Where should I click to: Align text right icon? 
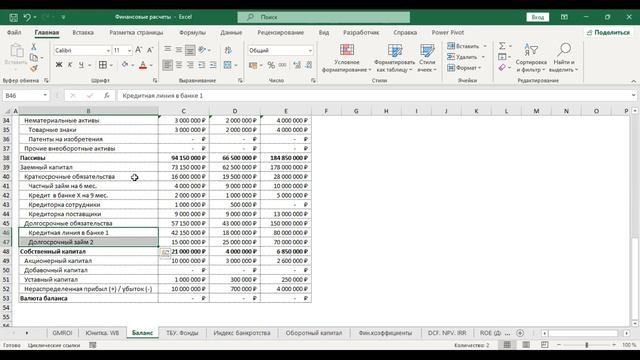(x=190, y=65)
